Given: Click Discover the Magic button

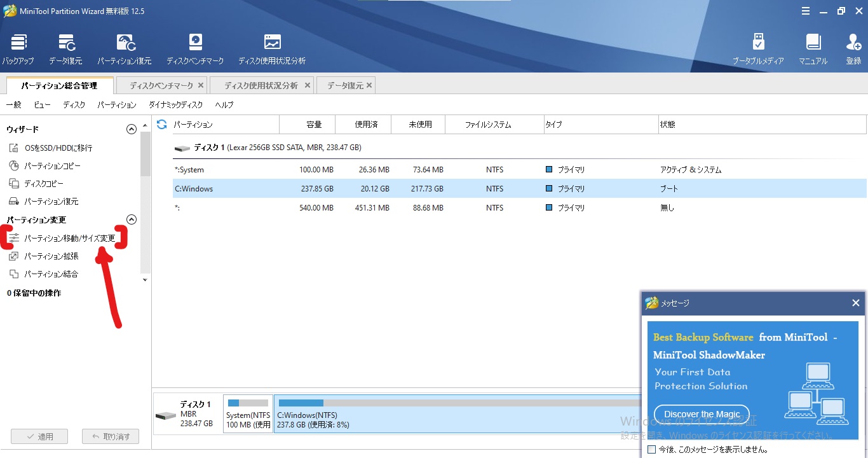Looking at the screenshot, I should (702, 414).
